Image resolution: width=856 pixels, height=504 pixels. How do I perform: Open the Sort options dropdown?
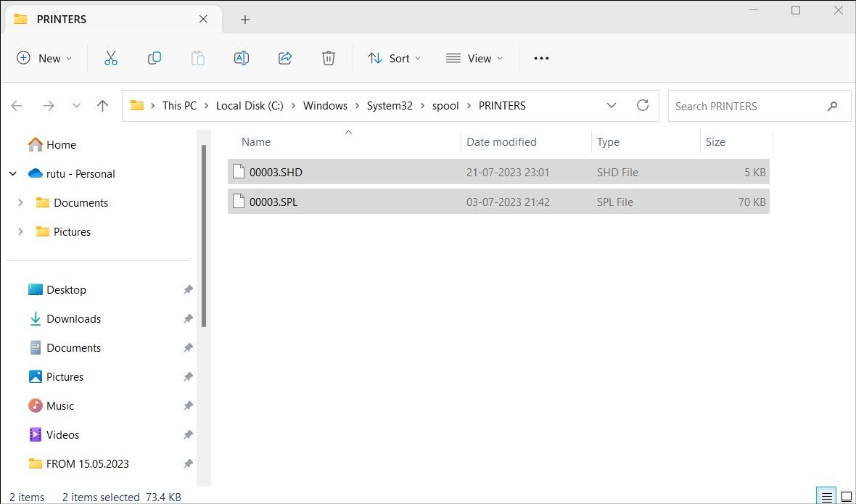[394, 58]
